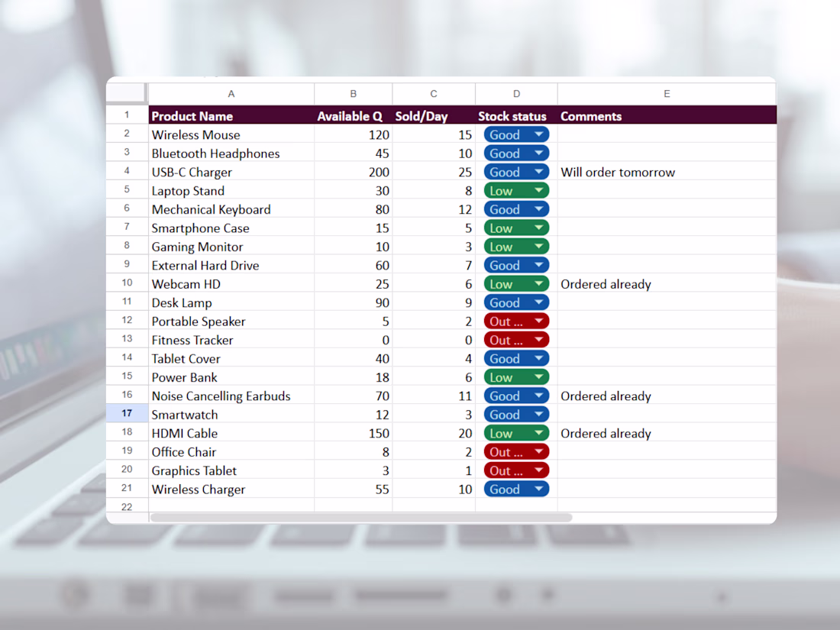Open the stock status dropdown for Office Chair

click(x=516, y=452)
